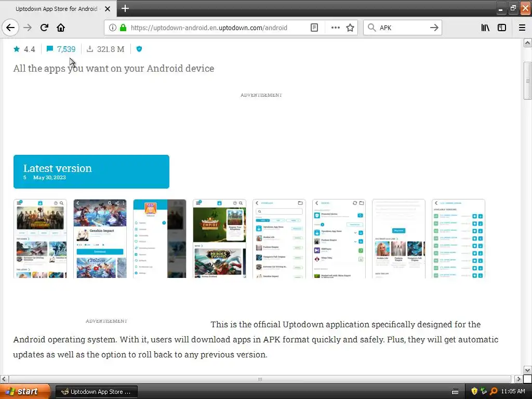Click the horizontal scrollbar track
Image resolution: width=532 pixels, height=399 pixels.
point(260,379)
